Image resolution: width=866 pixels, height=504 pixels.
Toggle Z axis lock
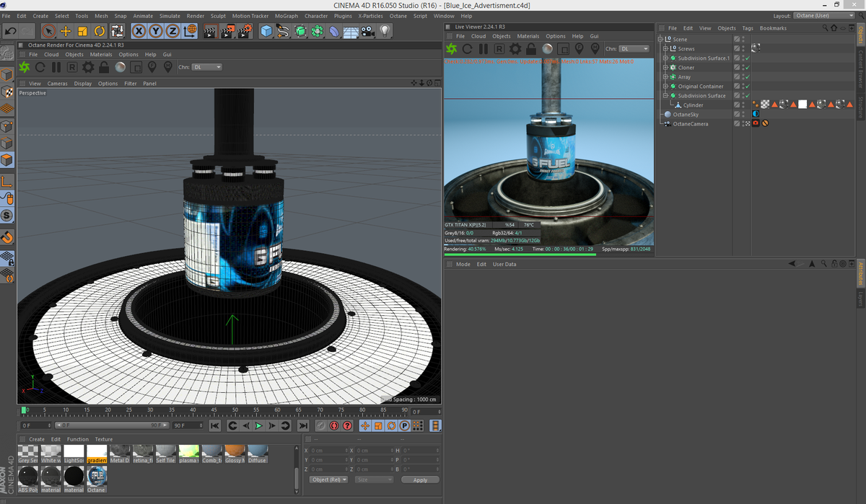(172, 31)
